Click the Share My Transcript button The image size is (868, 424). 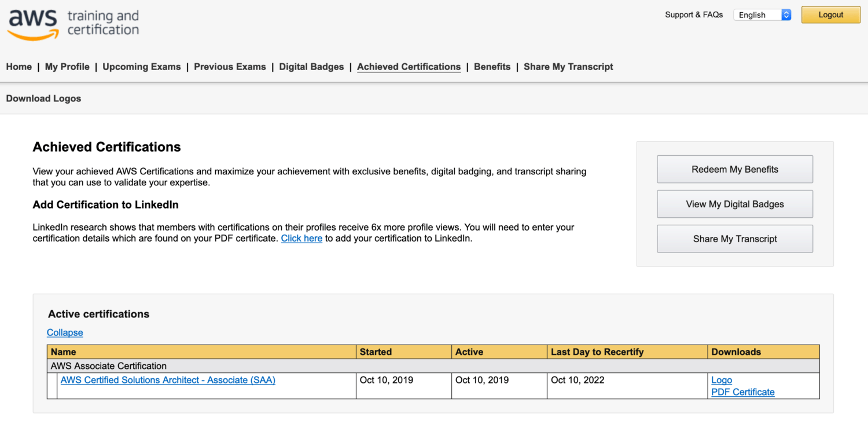(x=735, y=239)
